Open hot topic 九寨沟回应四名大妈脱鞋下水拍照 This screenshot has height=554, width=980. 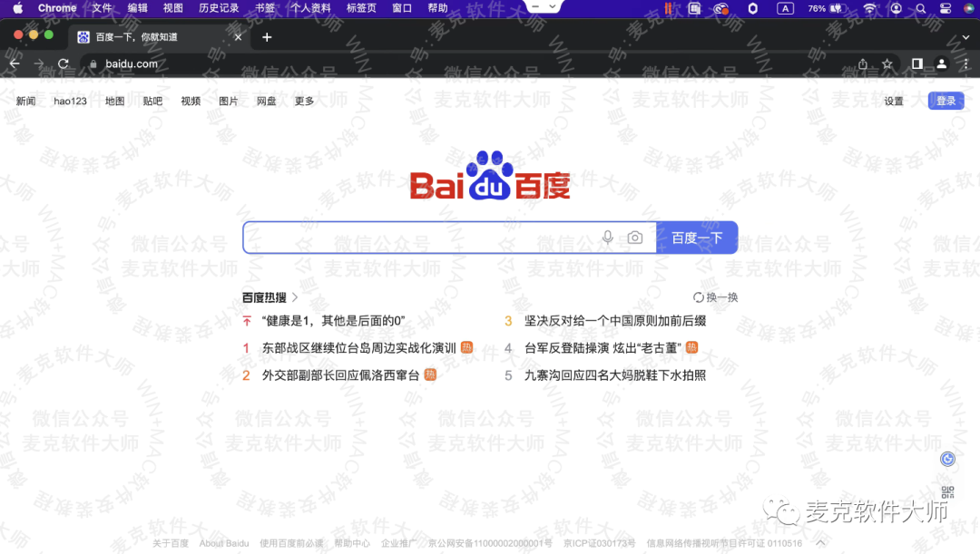point(614,375)
